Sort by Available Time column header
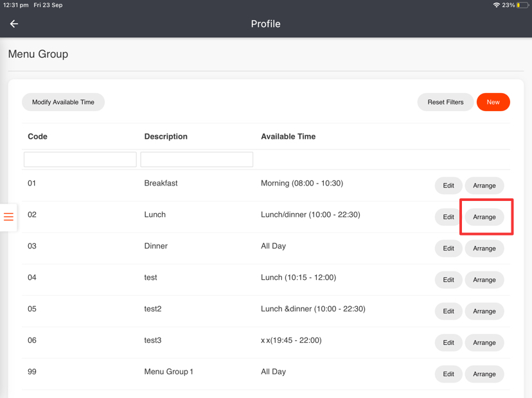Screen dimensions: 532x398 point(288,137)
